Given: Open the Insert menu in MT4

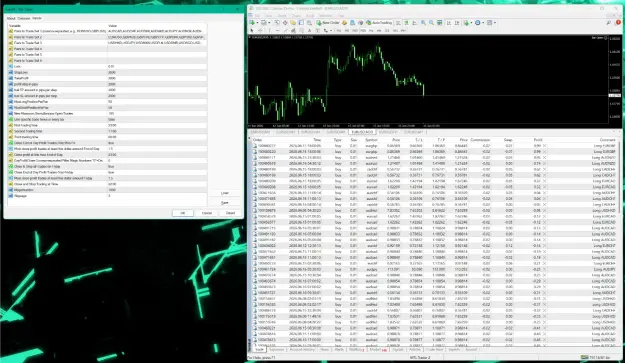Looking at the screenshot, I should [282, 16].
